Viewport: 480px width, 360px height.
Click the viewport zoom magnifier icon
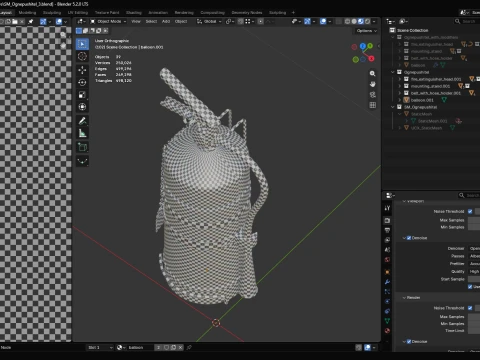pos(372,73)
